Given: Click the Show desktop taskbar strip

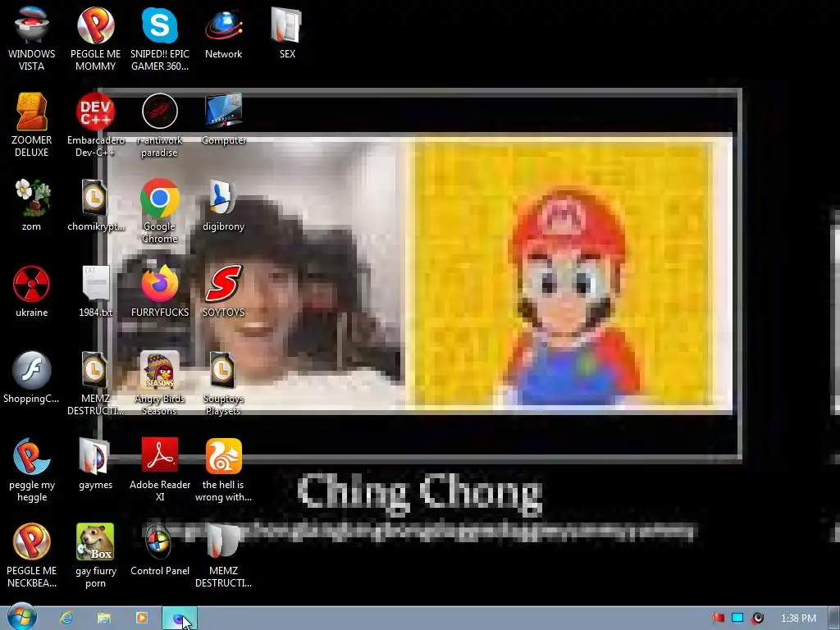Looking at the screenshot, I should [833, 618].
